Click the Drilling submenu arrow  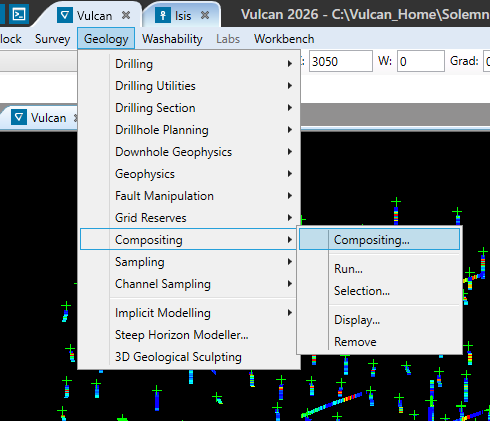(x=290, y=64)
